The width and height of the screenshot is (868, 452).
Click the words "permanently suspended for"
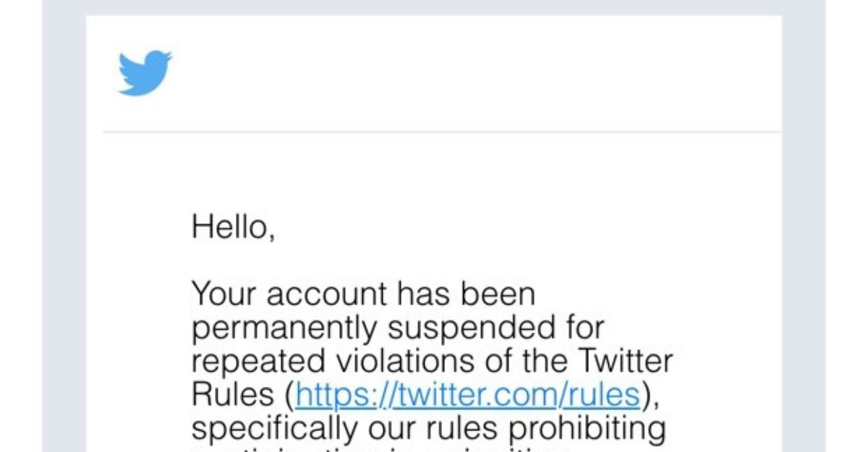[x=397, y=328]
